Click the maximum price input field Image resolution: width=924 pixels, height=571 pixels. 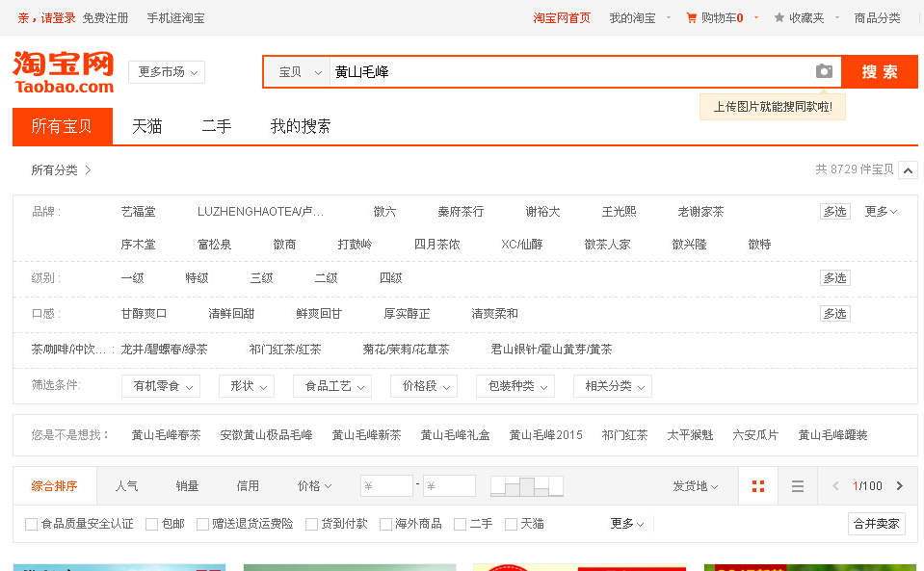pos(449,485)
